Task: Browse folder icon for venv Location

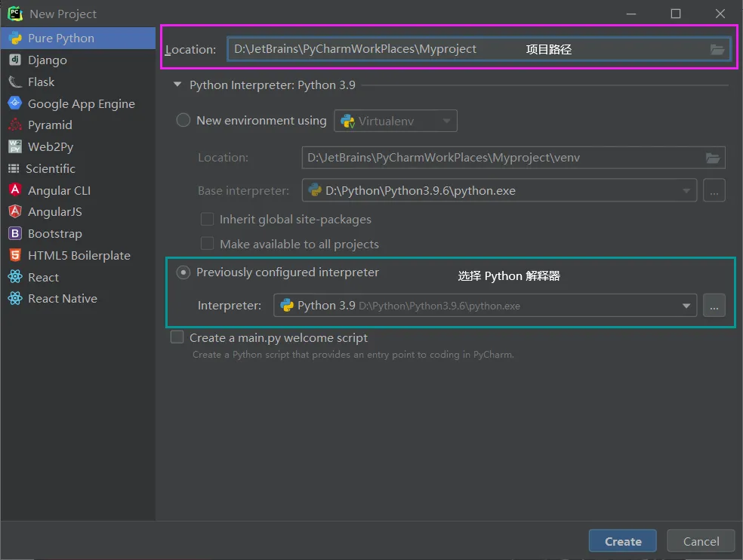Action: [713, 158]
